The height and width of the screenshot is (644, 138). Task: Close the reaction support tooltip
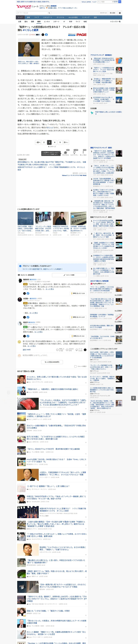point(60,152)
